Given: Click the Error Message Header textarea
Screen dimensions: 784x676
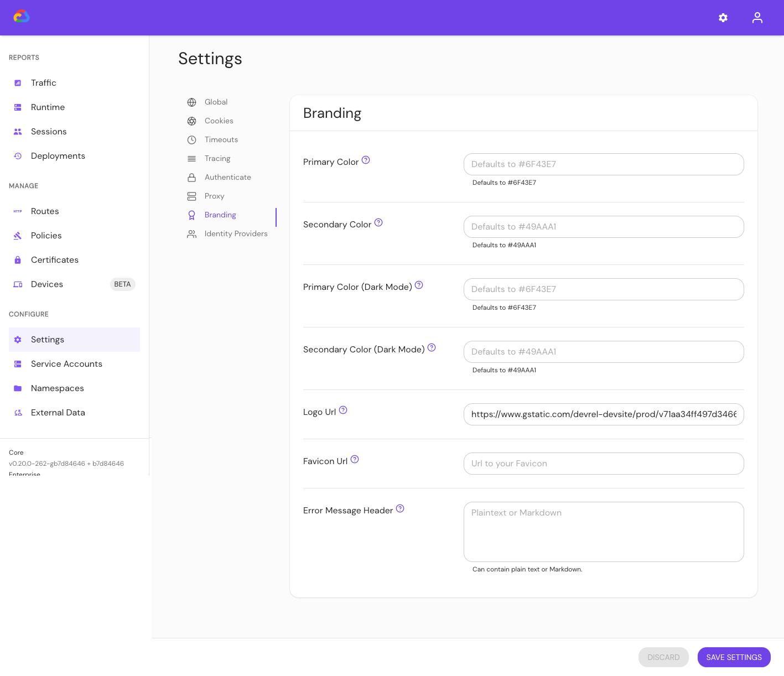Looking at the screenshot, I should pyautogui.click(x=603, y=532).
